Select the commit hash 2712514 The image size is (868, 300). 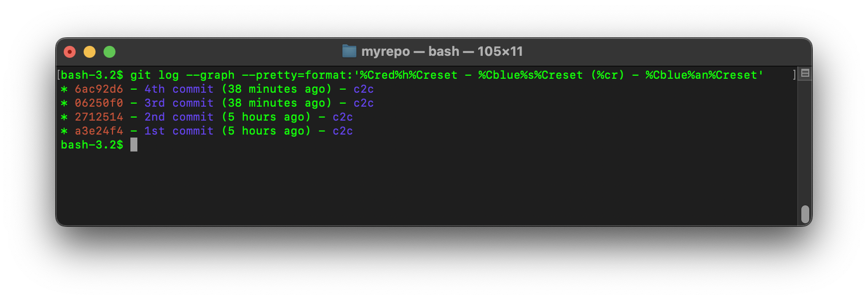coord(99,117)
